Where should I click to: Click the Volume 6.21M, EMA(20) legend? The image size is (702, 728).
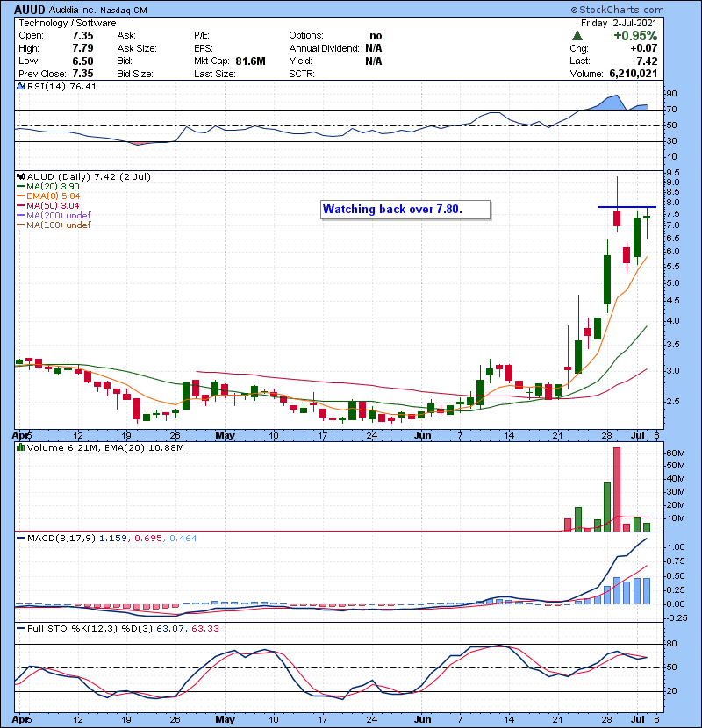(105, 448)
